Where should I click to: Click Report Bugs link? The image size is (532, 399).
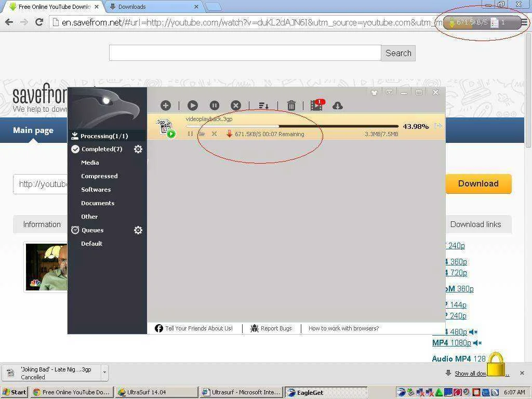tap(276, 328)
